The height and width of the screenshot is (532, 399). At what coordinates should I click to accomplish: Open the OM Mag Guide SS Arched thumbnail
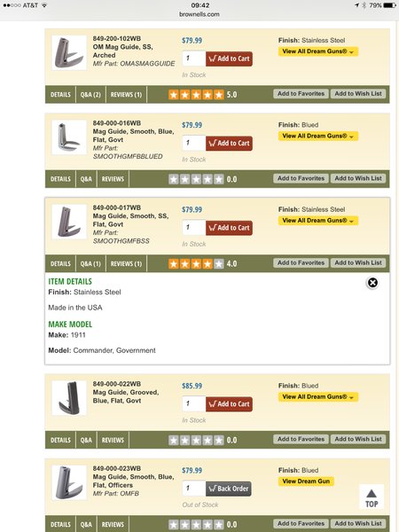[x=69, y=53]
